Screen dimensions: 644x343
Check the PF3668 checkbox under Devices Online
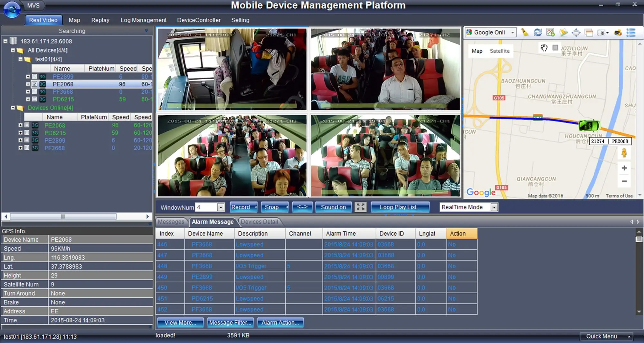click(x=27, y=148)
